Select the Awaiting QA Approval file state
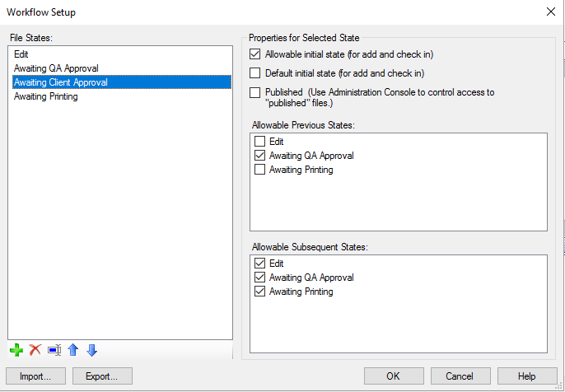 pyautogui.click(x=122, y=68)
